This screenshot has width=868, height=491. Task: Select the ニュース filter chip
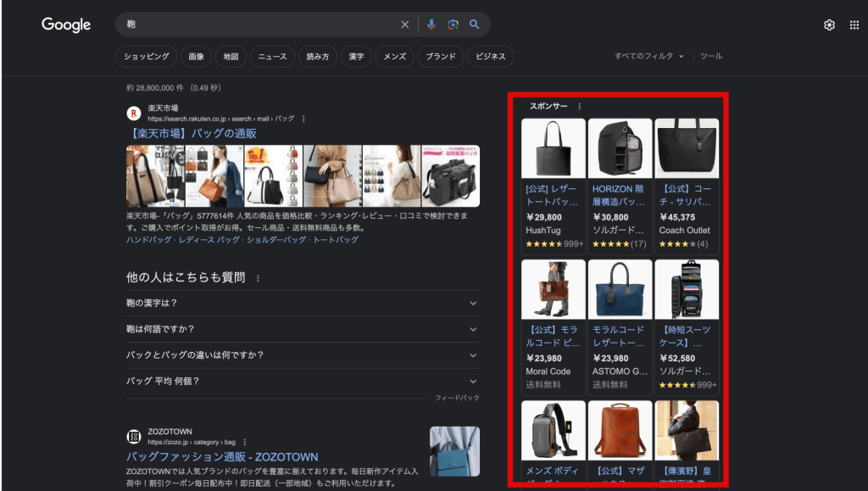click(272, 57)
